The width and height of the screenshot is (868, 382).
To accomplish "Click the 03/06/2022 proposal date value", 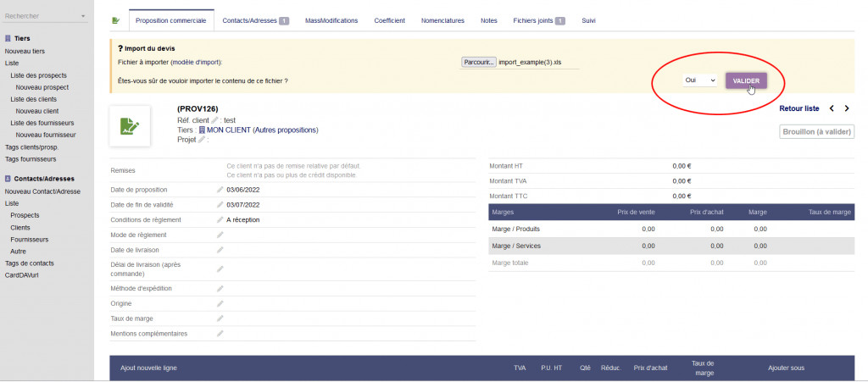I will [243, 190].
